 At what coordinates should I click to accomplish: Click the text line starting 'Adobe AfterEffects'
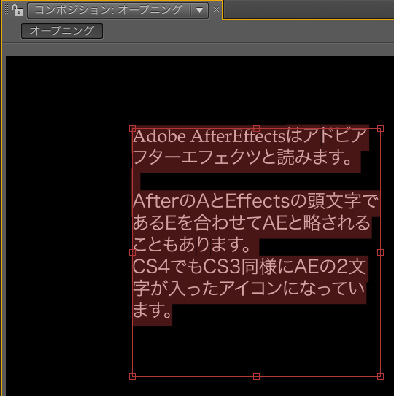250,136
